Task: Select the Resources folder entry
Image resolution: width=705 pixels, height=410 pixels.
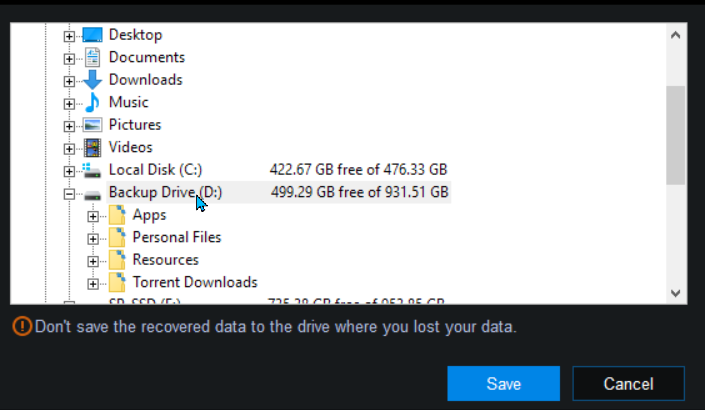Action: (165, 260)
